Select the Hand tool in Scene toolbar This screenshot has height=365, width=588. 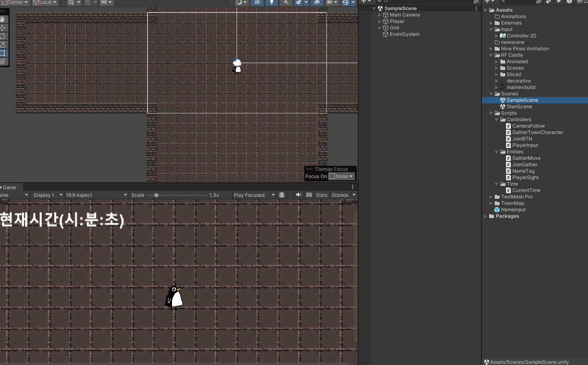point(3,19)
